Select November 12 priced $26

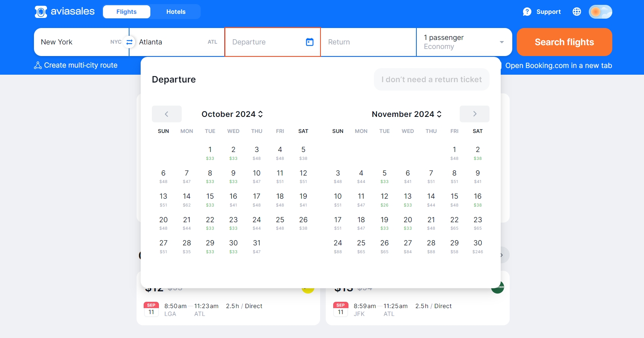click(385, 200)
